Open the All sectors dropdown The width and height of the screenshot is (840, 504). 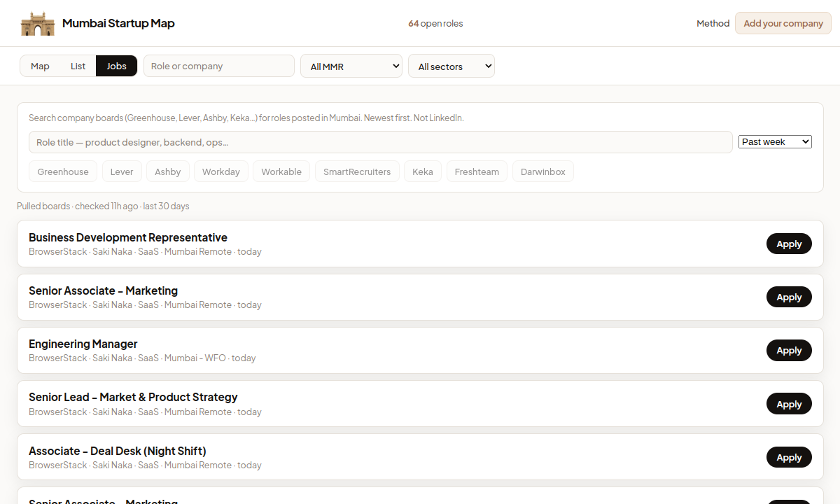pyautogui.click(x=451, y=66)
